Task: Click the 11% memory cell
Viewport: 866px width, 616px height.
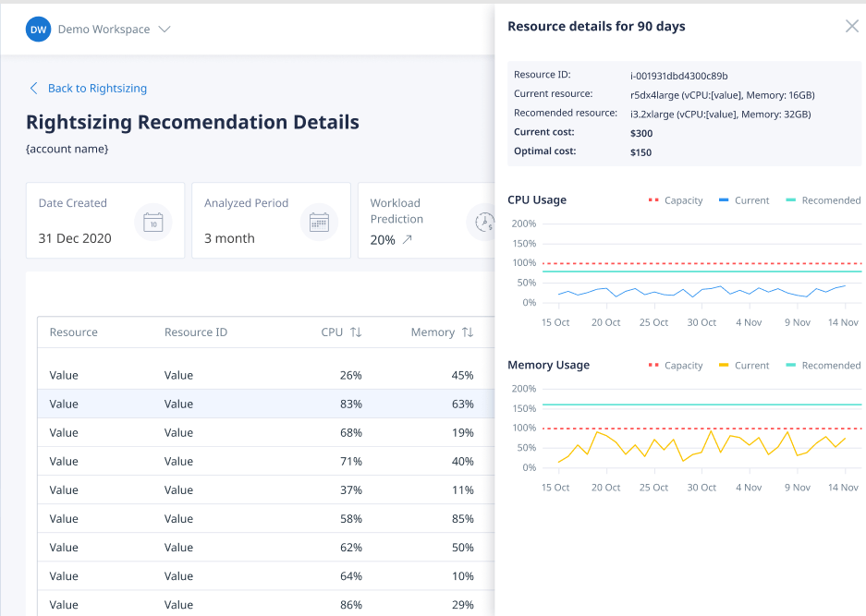Action: 462,490
